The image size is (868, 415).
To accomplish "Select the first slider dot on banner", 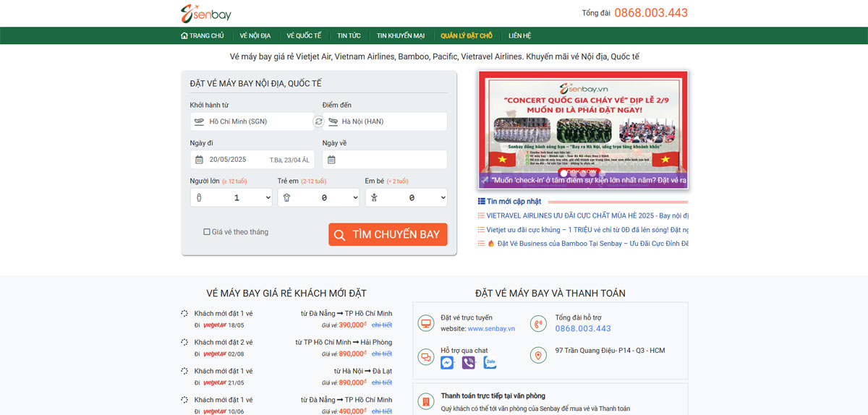I will (x=564, y=174).
